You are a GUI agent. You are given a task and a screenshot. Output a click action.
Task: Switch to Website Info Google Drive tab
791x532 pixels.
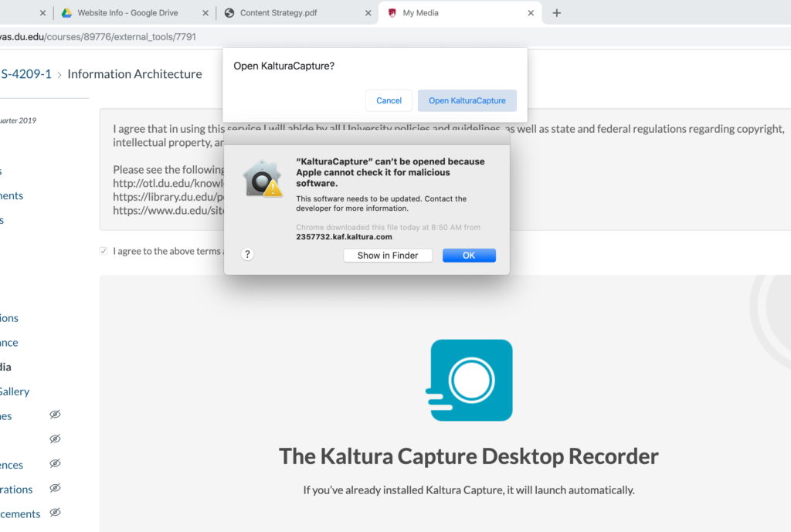point(127,13)
